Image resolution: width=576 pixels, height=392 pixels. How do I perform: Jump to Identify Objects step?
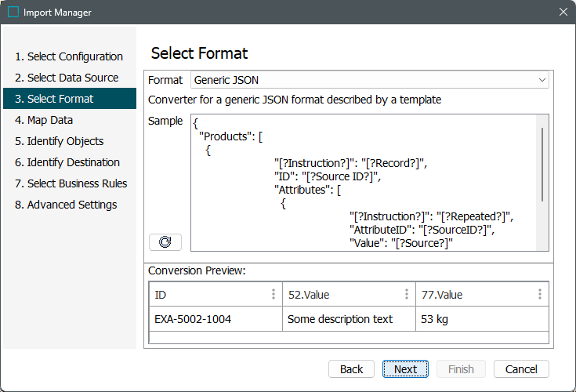click(60, 141)
